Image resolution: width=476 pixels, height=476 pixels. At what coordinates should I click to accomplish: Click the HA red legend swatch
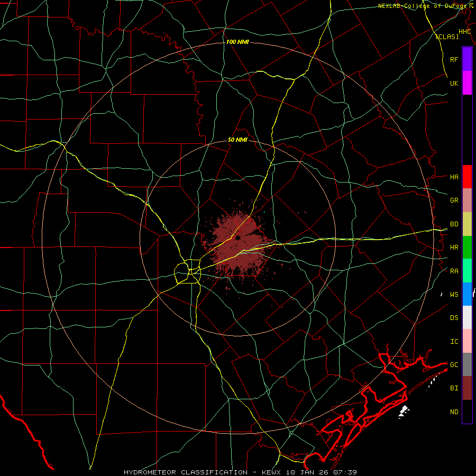click(467, 177)
